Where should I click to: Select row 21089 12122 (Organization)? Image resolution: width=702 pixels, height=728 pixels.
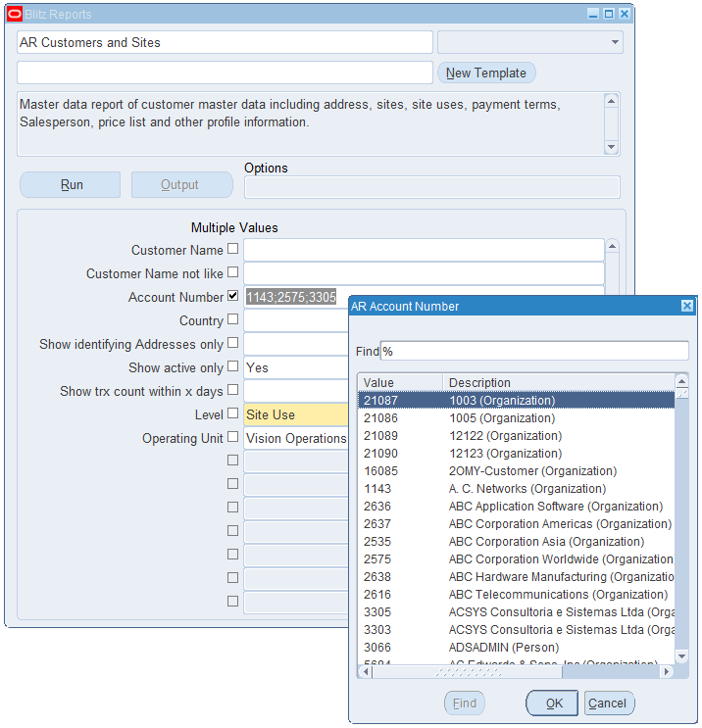click(516, 435)
